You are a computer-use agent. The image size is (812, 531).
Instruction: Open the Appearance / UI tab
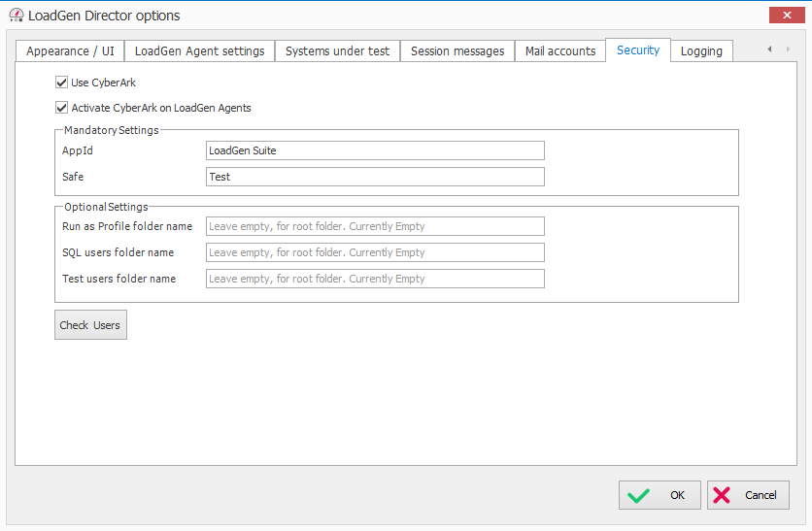coord(70,51)
